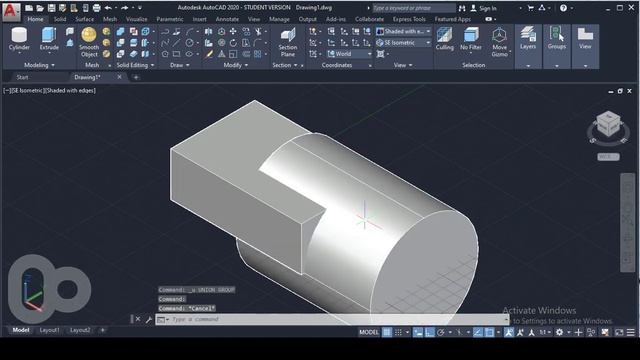Select the Move Gizmo tool
Viewport: 640px width, 360px height.
[499, 42]
